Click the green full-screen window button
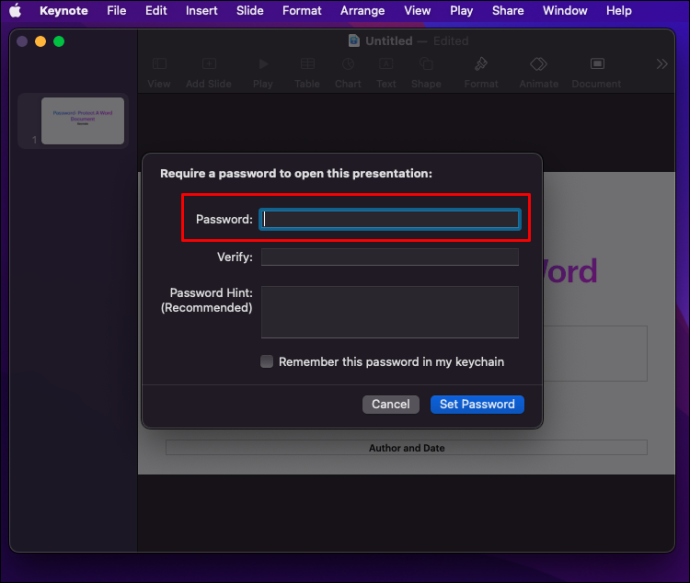Image resolution: width=690 pixels, height=583 pixels. pos(59,41)
